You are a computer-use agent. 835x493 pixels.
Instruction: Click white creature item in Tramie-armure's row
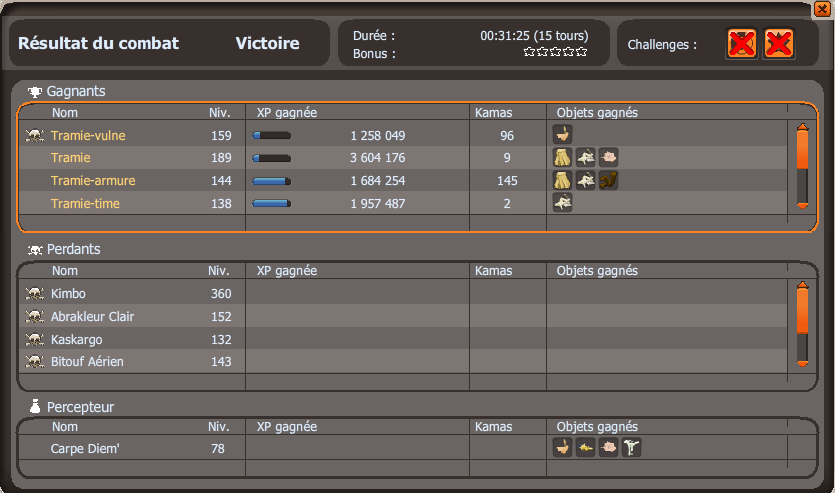click(585, 180)
